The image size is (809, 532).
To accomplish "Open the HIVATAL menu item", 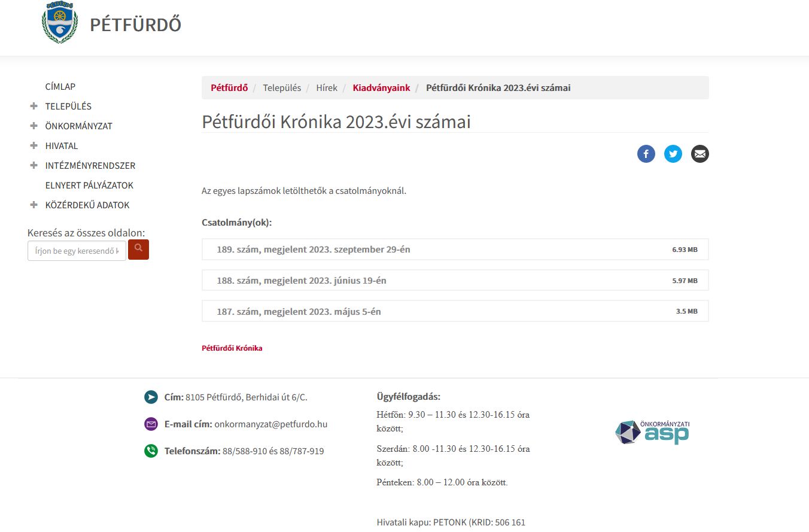I will 62,146.
